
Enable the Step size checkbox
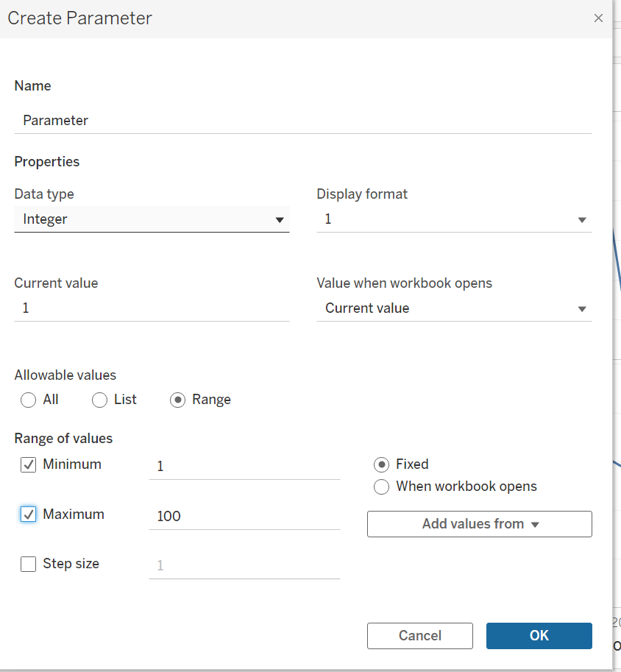(29, 565)
